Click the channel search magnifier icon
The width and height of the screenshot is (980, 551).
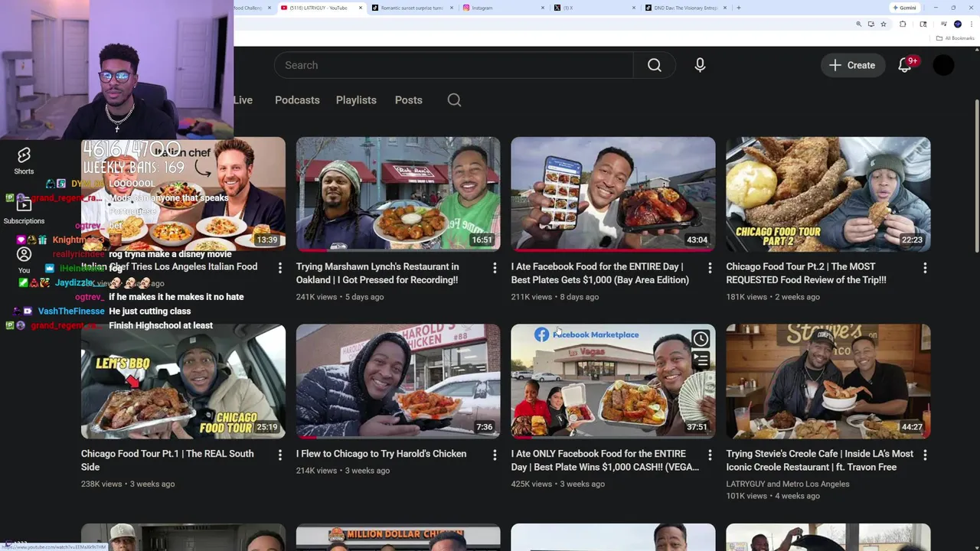click(454, 100)
